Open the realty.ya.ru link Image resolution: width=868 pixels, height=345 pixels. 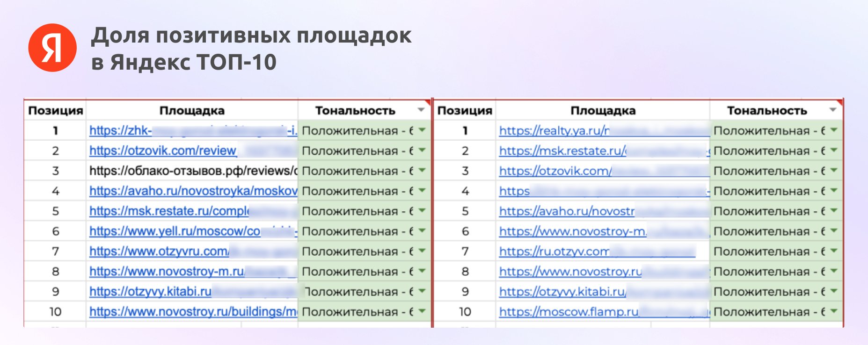point(554,130)
